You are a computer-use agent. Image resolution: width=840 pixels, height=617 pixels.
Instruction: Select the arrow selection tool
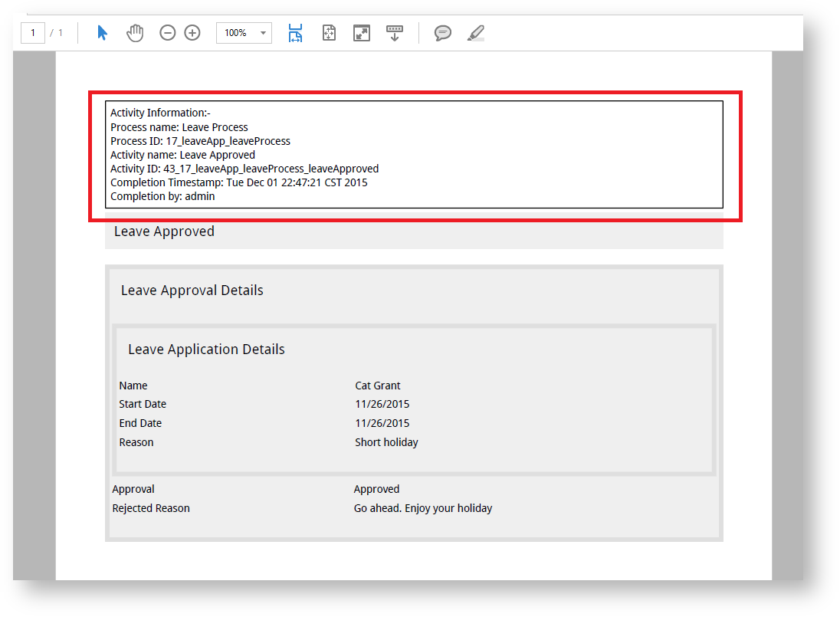pos(103,33)
